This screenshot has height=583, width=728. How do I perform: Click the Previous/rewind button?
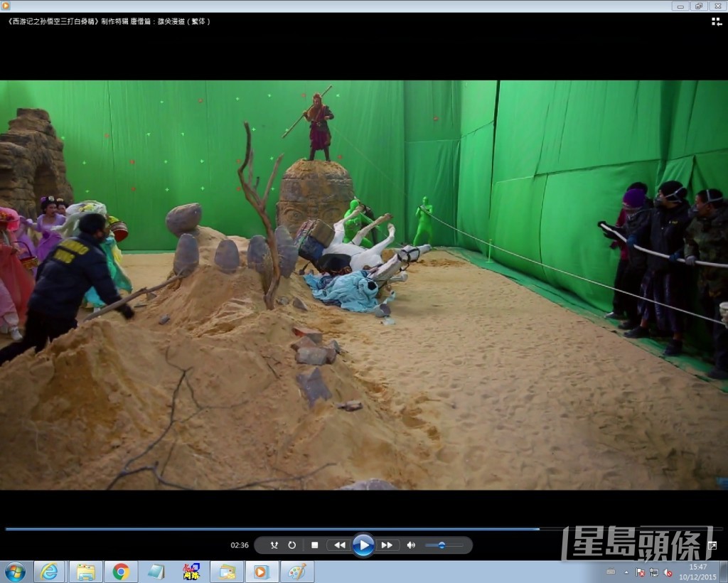[340, 545]
